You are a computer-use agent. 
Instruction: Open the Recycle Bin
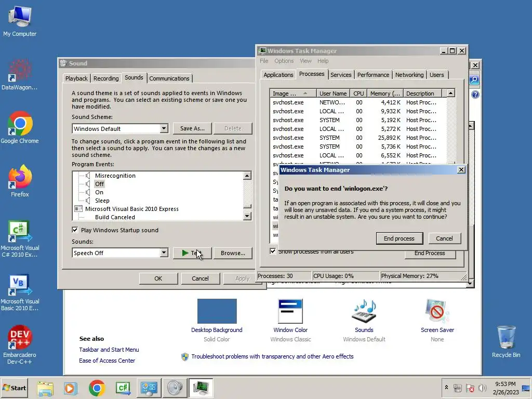click(x=506, y=341)
